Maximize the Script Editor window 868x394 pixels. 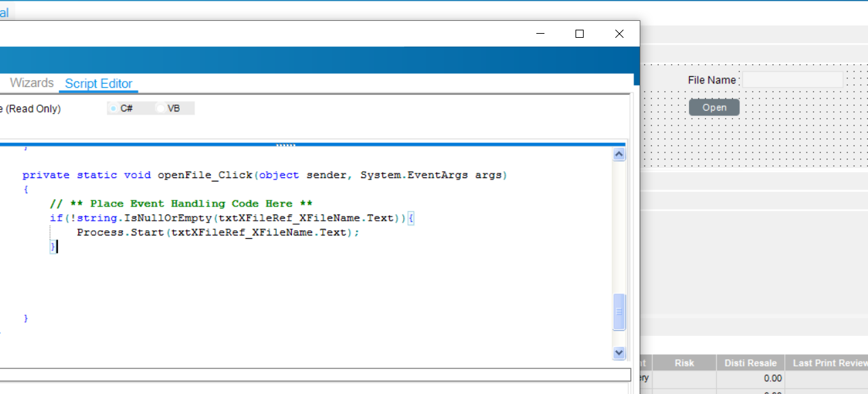(x=579, y=34)
